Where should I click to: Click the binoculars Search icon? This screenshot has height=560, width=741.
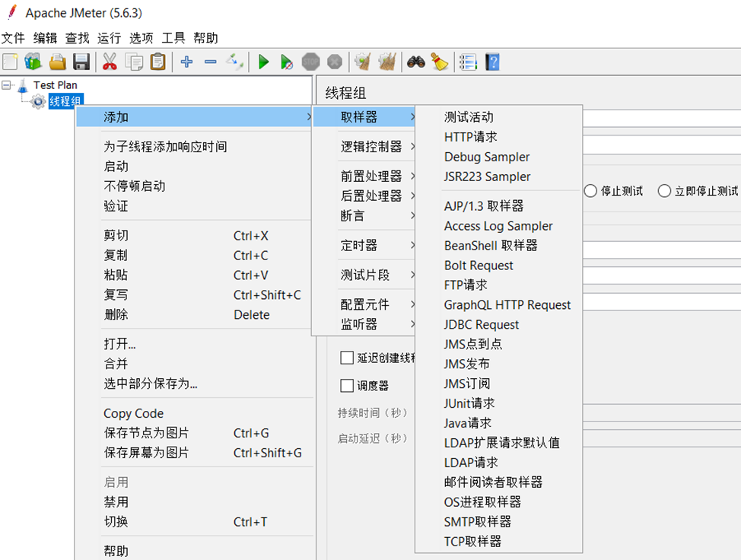pyautogui.click(x=415, y=62)
